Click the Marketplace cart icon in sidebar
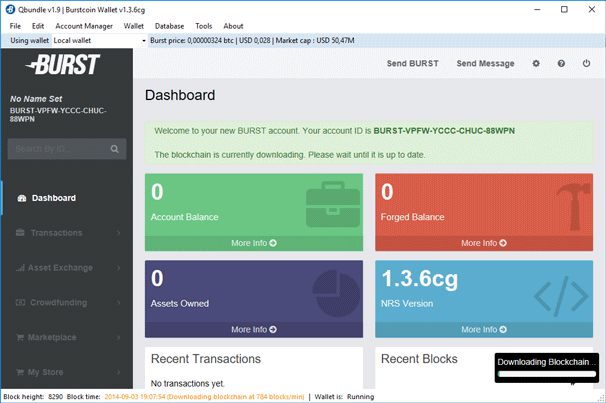 pyautogui.click(x=20, y=337)
